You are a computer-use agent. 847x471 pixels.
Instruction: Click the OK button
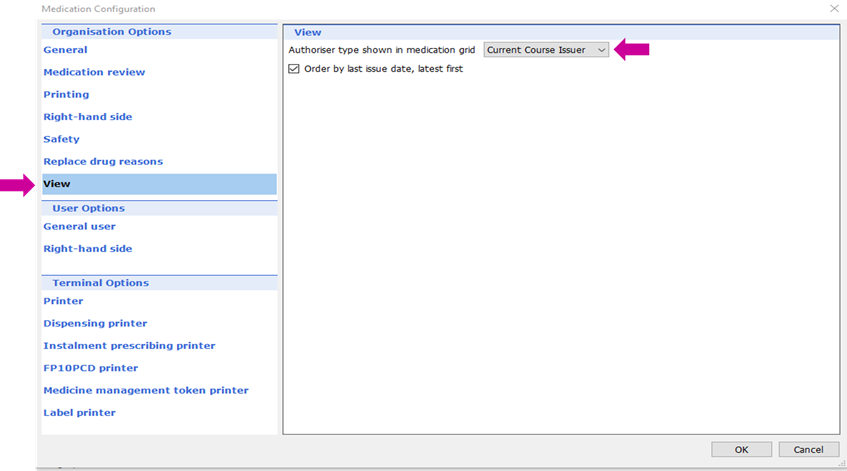[741, 450]
